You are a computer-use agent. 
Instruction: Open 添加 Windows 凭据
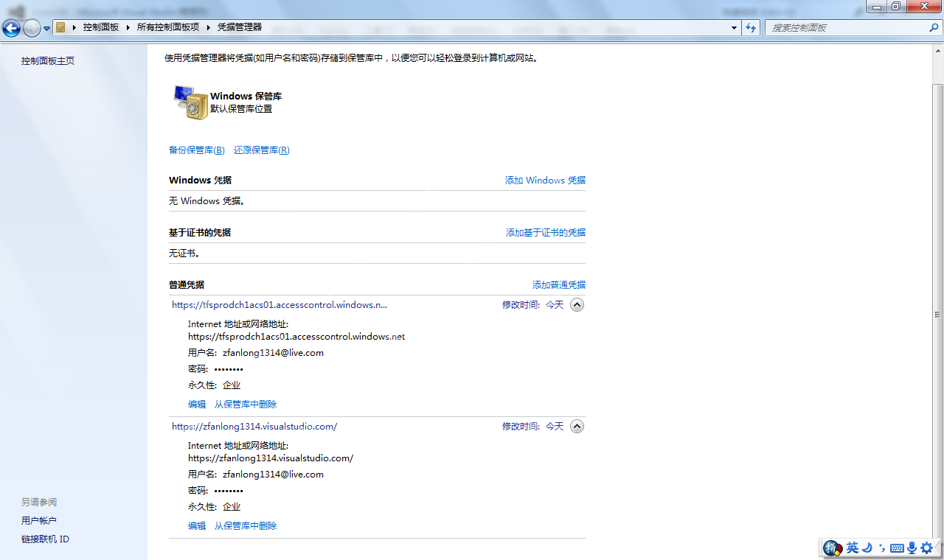point(544,180)
